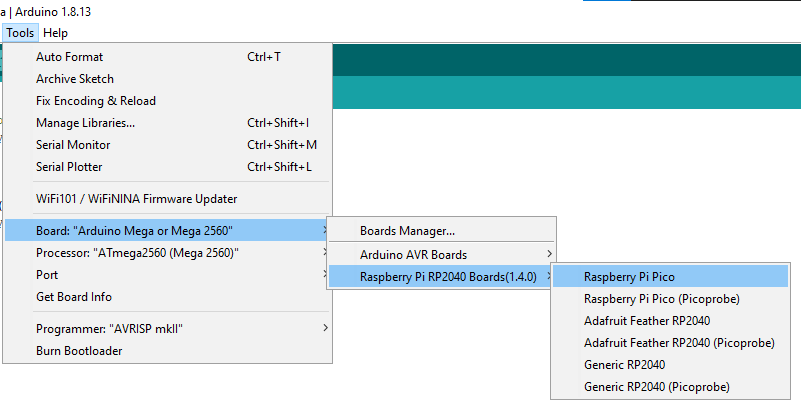Expand Programmer: AVRISP mkII submenu
This screenshot has width=801, height=408.
[x=168, y=328]
